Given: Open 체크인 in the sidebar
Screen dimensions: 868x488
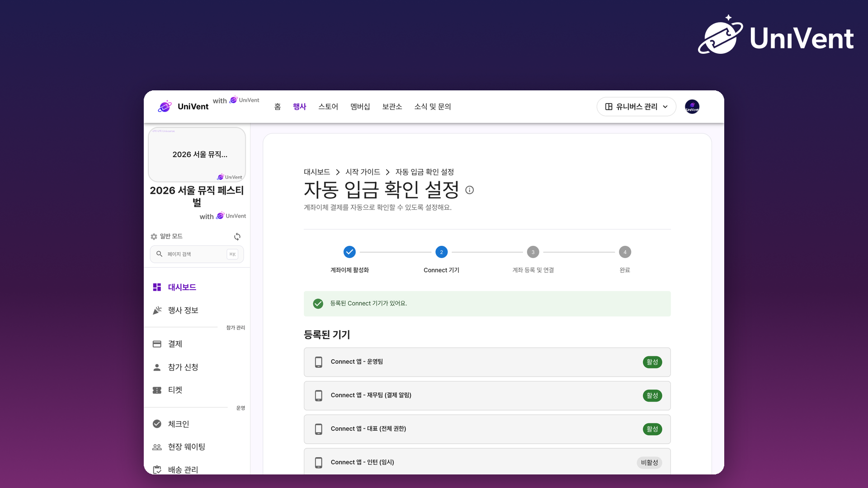Looking at the screenshot, I should [x=197, y=424].
